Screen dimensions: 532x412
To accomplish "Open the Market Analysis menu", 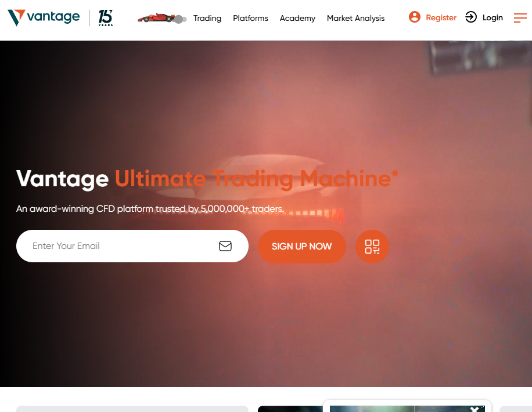I will coord(355,19).
